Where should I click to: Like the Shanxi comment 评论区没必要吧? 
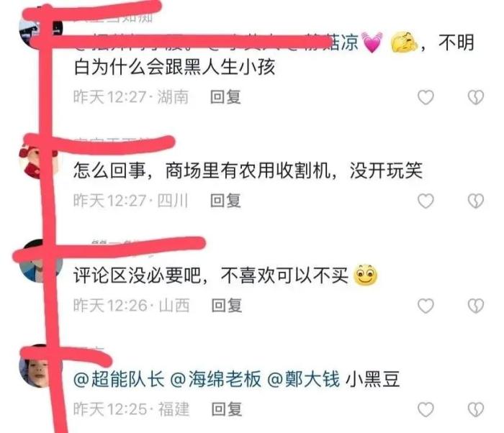(426, 306)
